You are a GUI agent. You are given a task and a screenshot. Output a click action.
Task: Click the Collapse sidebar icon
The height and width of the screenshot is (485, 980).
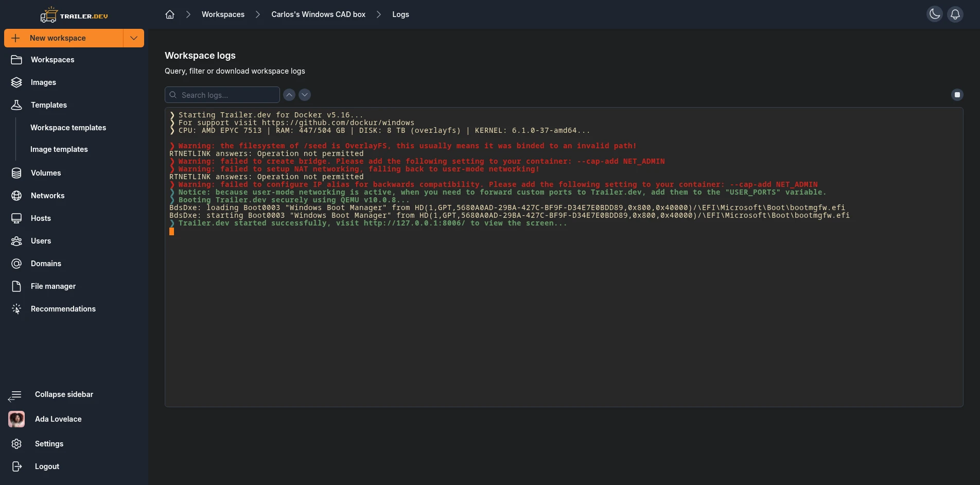coord(15,395)
